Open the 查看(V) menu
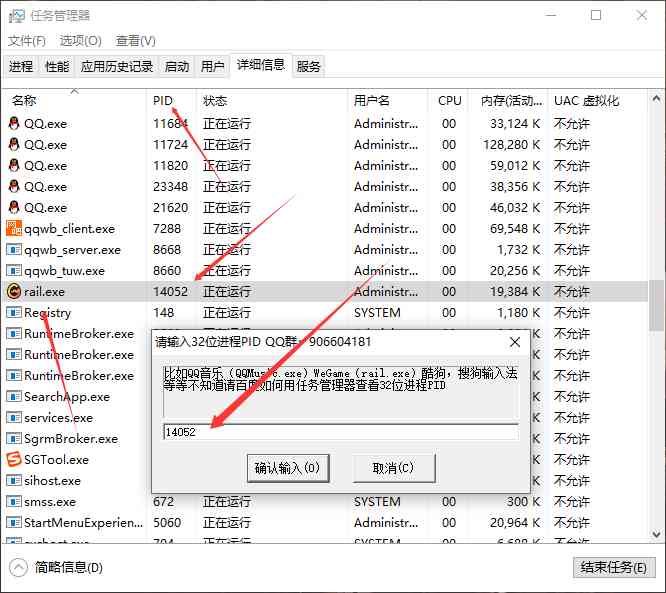The height and width of the screenshot is (593, 666). tap(135, 41)
